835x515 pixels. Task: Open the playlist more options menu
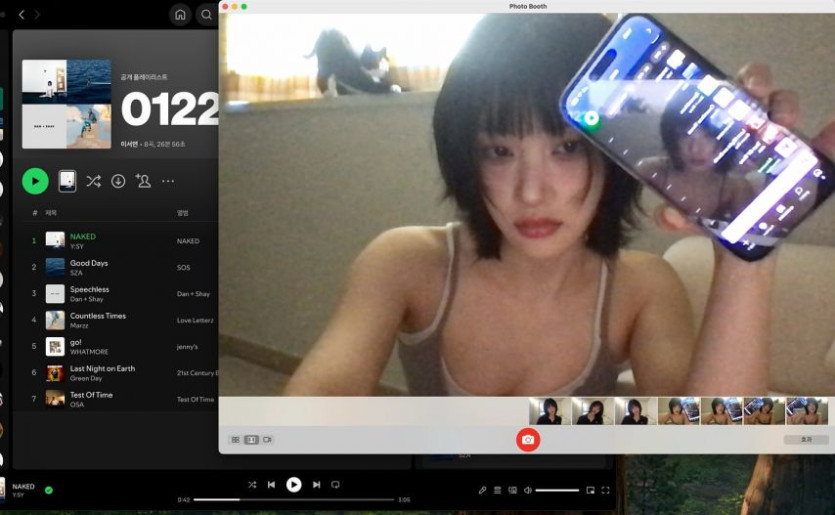tap(168, 181)
